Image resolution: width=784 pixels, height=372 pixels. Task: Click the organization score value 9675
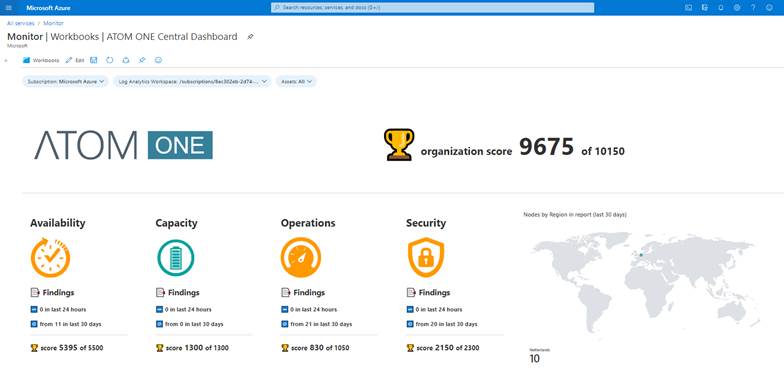pyautogui.click(x=546, y=146)
